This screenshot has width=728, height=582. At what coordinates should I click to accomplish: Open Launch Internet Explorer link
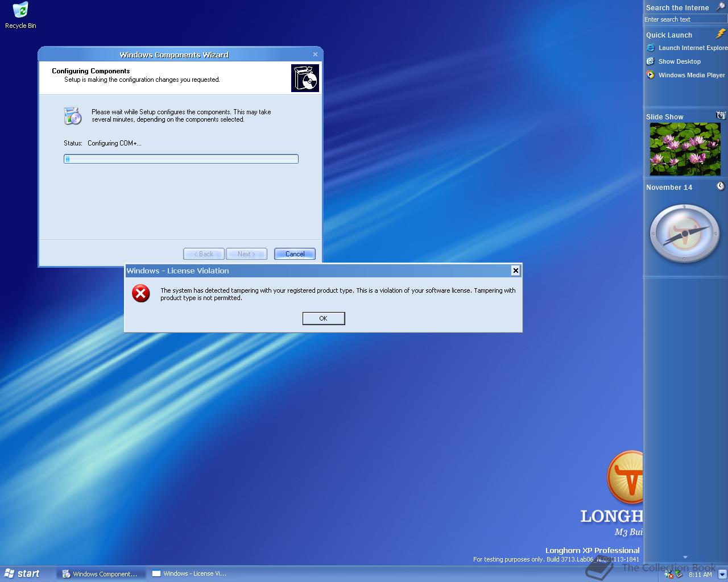[693, 48]
